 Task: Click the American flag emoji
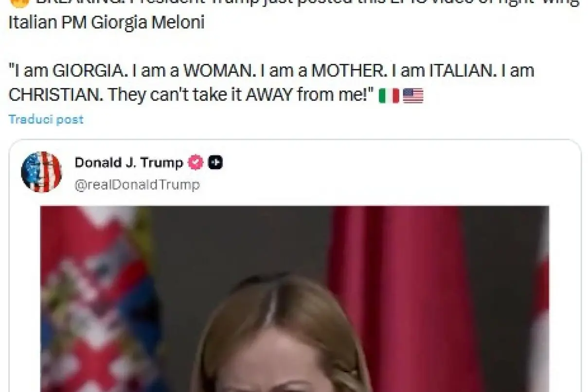click(413, 96)
